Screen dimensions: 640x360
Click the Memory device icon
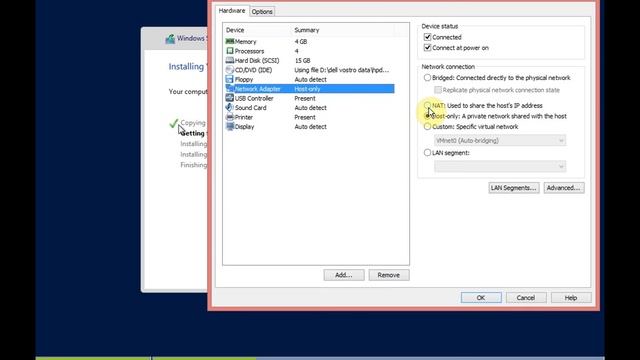click(230, 41)
